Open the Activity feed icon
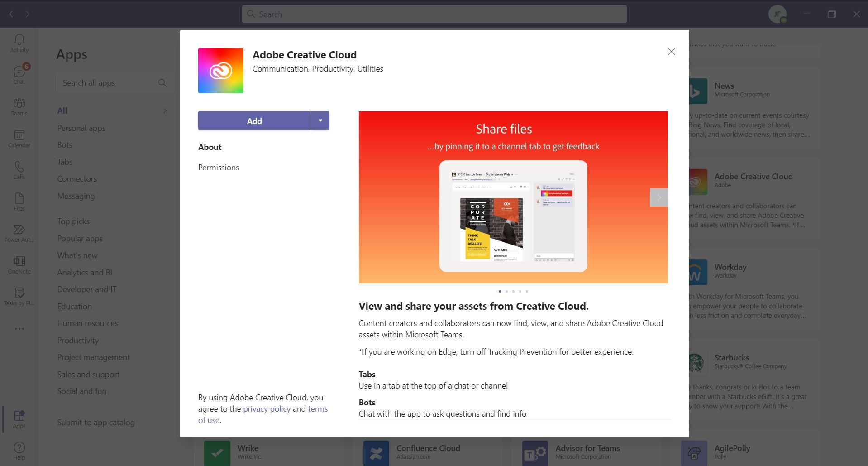 click(x=19, y=43)
